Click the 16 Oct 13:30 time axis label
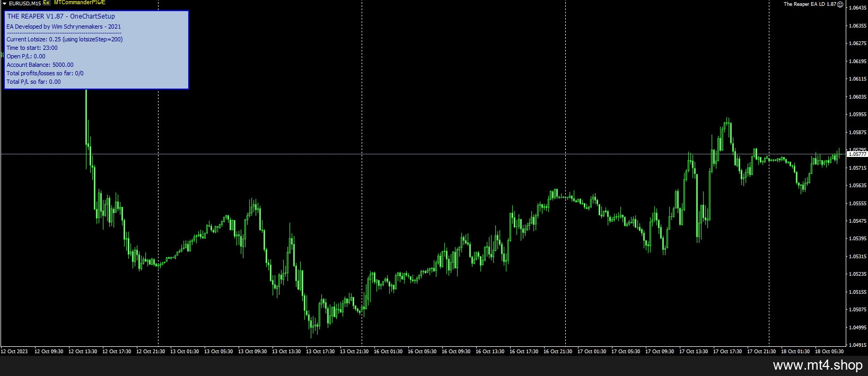The image size is (868, 376). [x=491, y=351]
